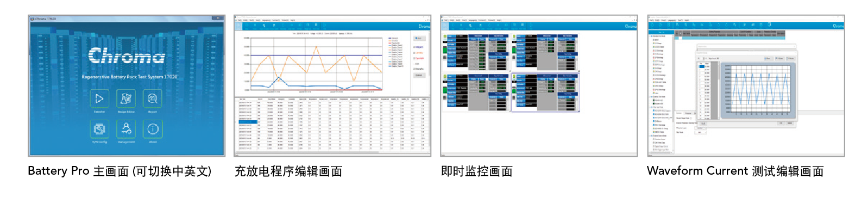Toggle the red series checkbox beside chart

[x=414, y=58]
